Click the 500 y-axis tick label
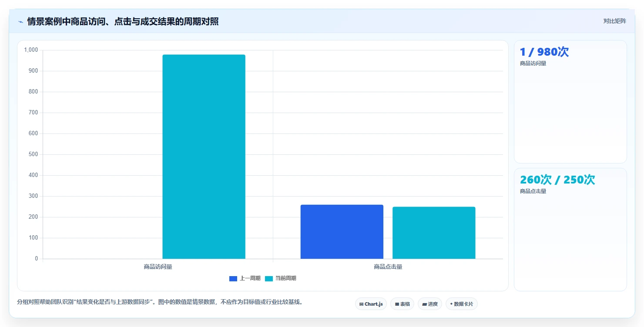This screenshot has height=327, width=644. (x=34, y=154)
